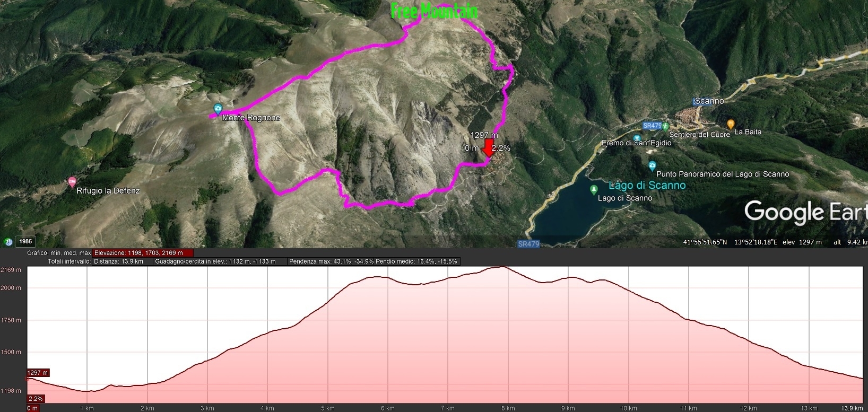This screenshot has height=412, width=868.
Task: Select the Pendenza max metric
Action: (x=332, y=261)
